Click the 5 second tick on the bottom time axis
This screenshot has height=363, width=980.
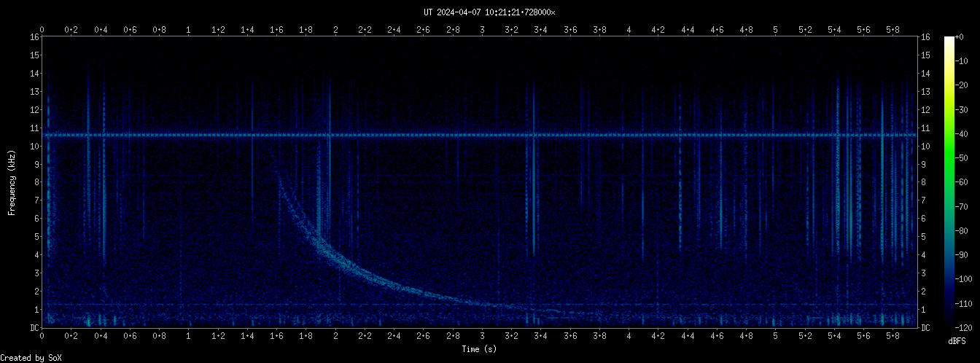(775, 337)
